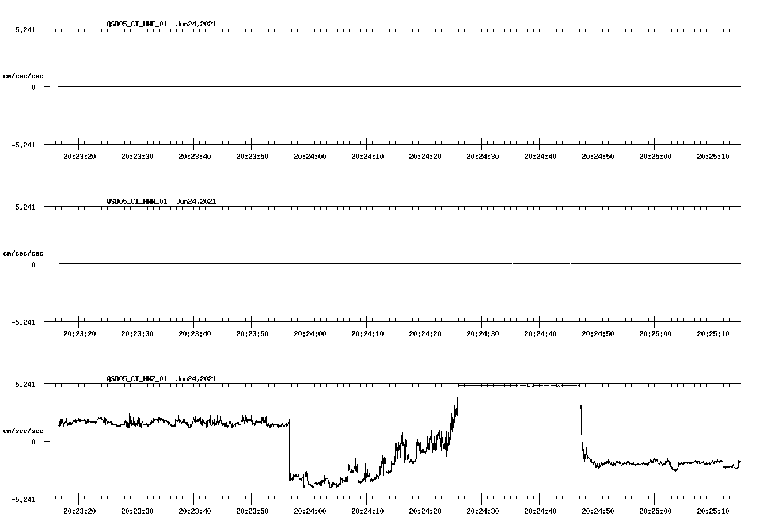Click the cm/sec/sec unit label of HNE plot
Viewport: 782px width, 532px height.
click(x=23, y=76)
